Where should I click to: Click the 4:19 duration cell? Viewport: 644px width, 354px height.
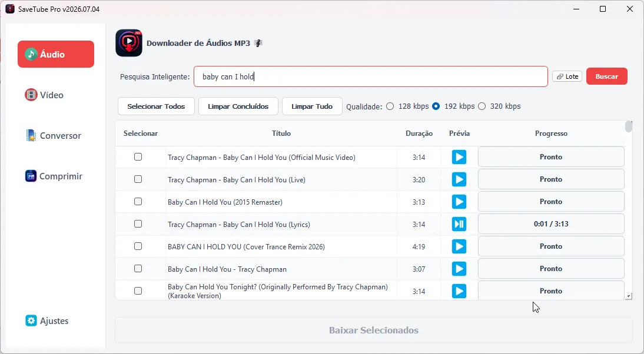(419, 246)
